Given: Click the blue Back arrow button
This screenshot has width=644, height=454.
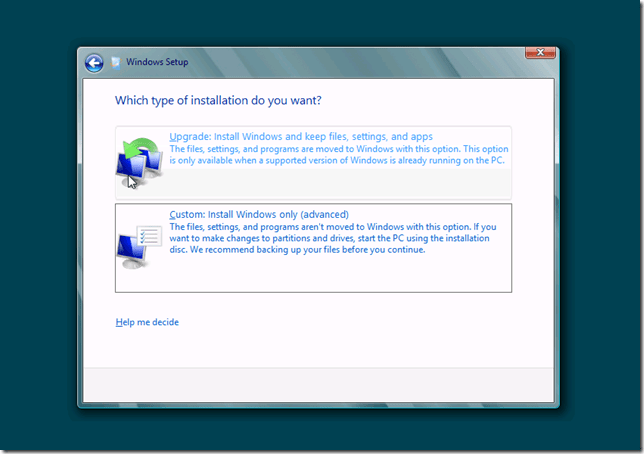Looking at the screenshot, I should pyautogui.click(x=94, y=62).
